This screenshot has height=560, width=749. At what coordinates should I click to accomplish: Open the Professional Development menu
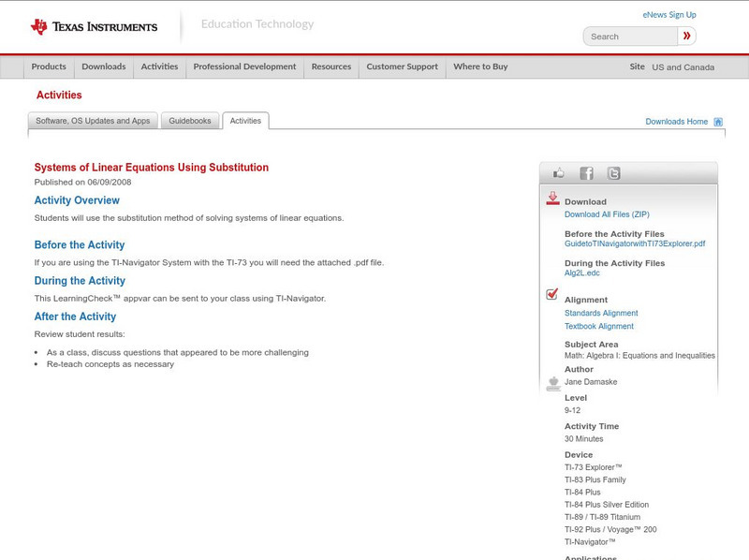pos(244,66)
